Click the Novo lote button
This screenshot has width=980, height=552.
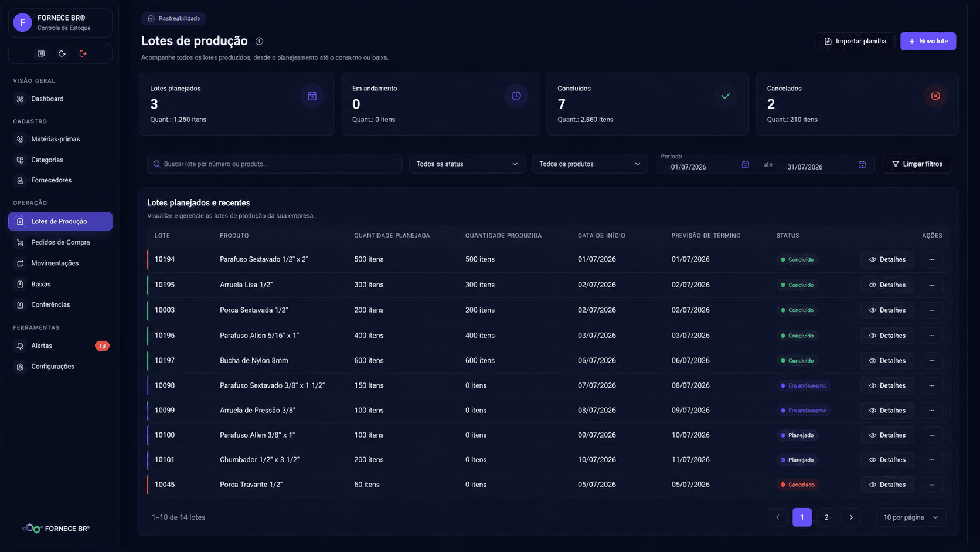[x=928, y=41]
